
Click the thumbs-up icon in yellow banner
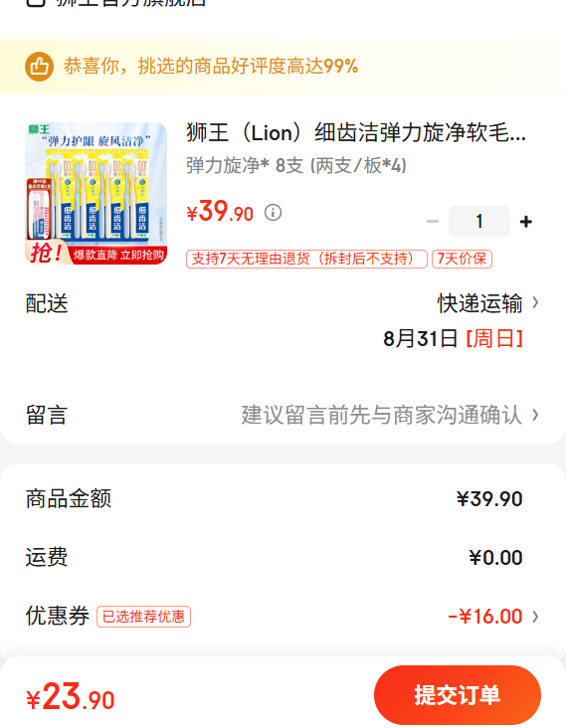click(39, 67)
